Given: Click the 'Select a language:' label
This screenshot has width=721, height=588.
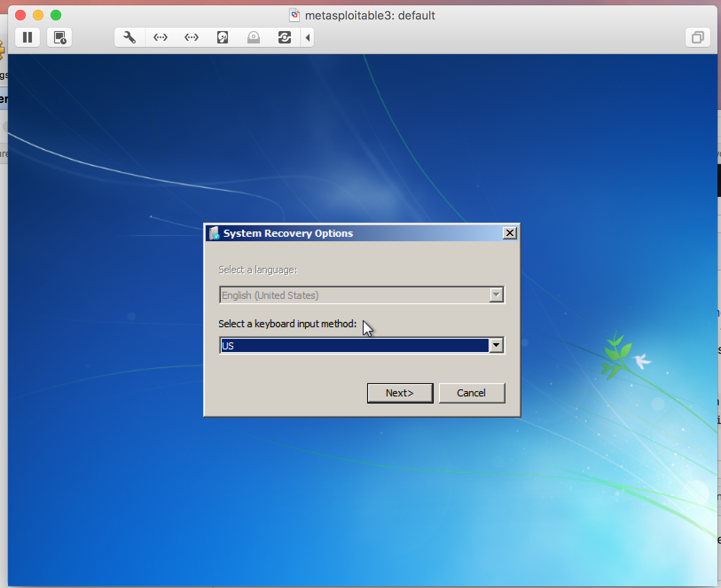Looking at the screenshot, I should pyautogui.click(x=258, y=270).
